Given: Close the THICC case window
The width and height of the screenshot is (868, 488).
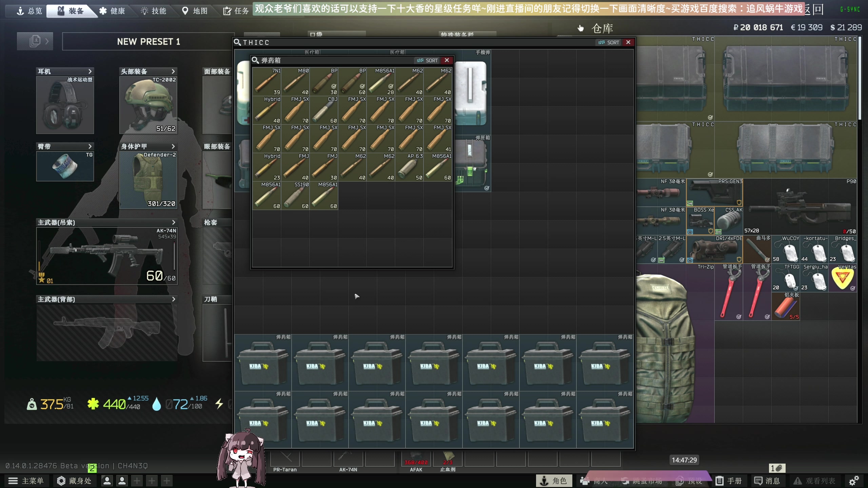Looking at the screenshot, I should pyautogui.click(x=628, y=42).
